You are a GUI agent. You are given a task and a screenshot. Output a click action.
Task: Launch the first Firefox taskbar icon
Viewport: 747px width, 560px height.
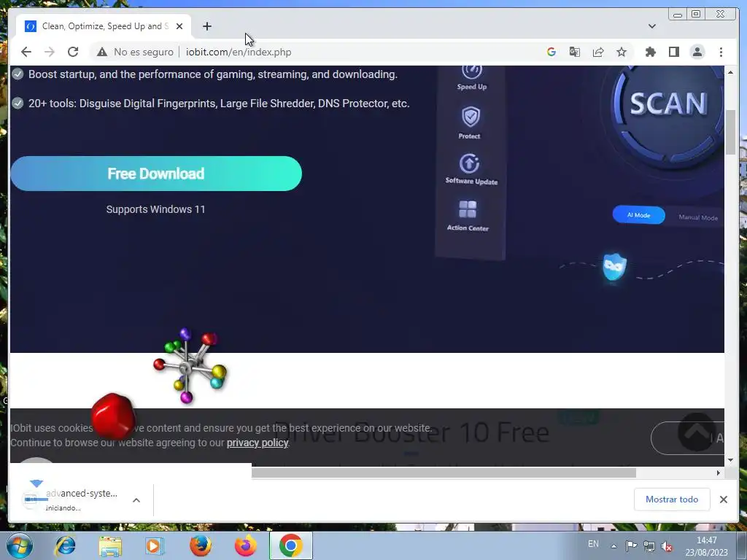(x=201, y=545)
